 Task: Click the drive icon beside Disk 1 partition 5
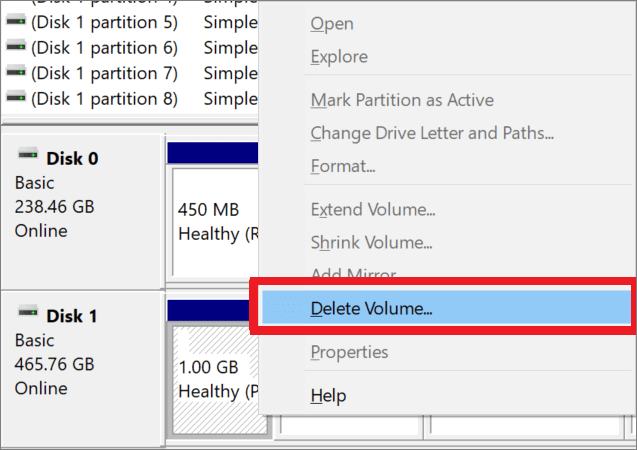[x=16, y=21]
